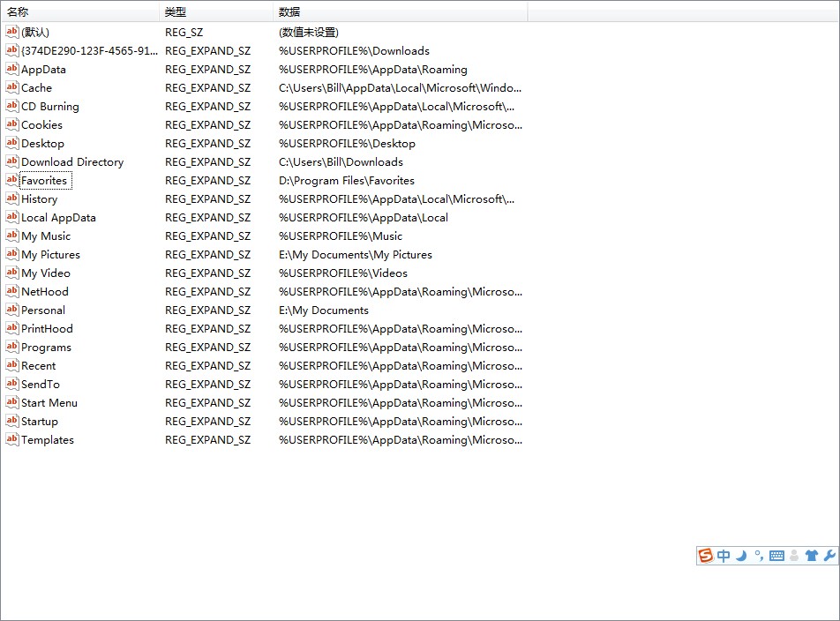Viewport: 840px width, 621px height.
Task: Click the ab icon beside Cookies
Action: [11, 124]
